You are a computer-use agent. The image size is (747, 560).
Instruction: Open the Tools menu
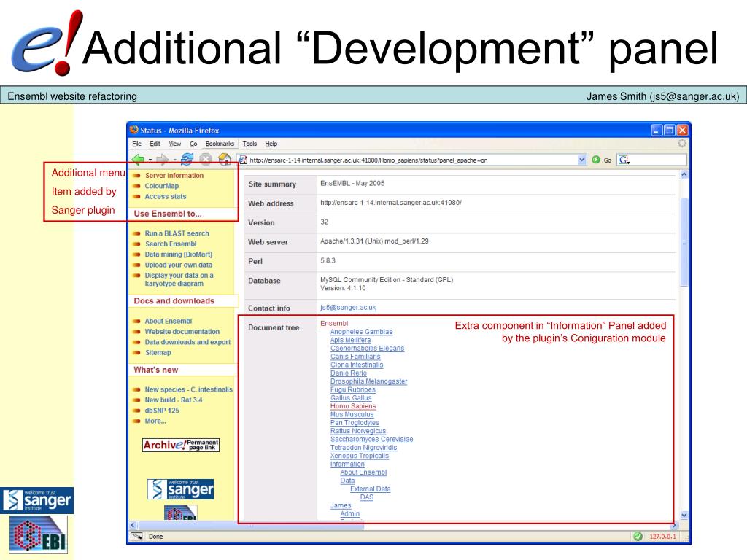[x=249, y=144]
